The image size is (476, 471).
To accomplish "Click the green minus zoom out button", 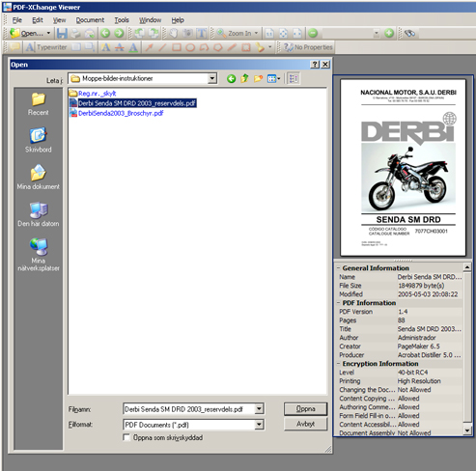I will 313,33.
